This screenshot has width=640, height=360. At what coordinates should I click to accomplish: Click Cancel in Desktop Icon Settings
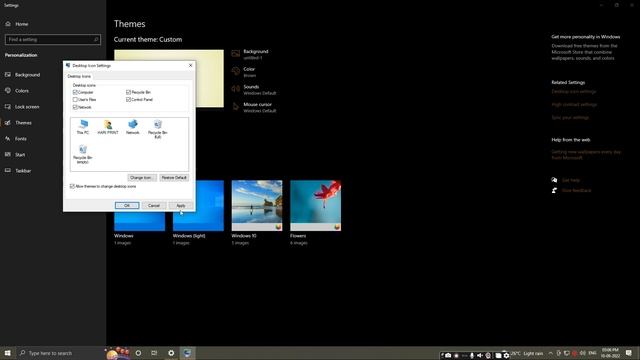point(154,205)
